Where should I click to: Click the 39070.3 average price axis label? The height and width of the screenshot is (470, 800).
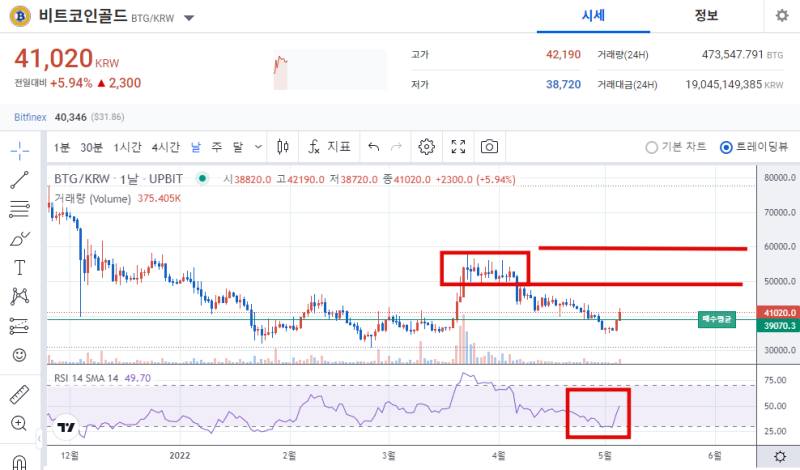[779, 326]
